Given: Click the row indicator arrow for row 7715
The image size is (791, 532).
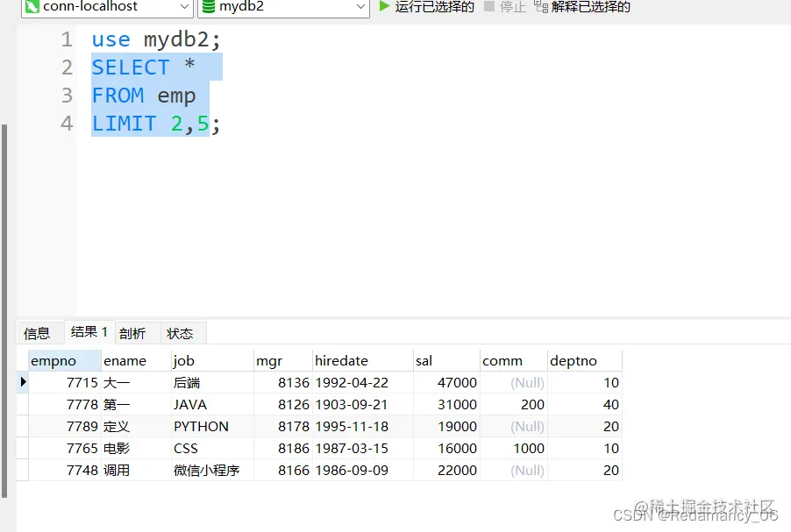Looking at the screenshot, I should pyautogui.click(x=23, y=382).
